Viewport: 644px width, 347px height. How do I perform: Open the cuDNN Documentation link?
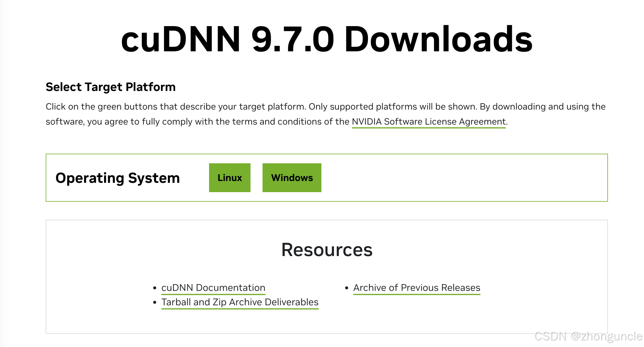coord(213,288)
